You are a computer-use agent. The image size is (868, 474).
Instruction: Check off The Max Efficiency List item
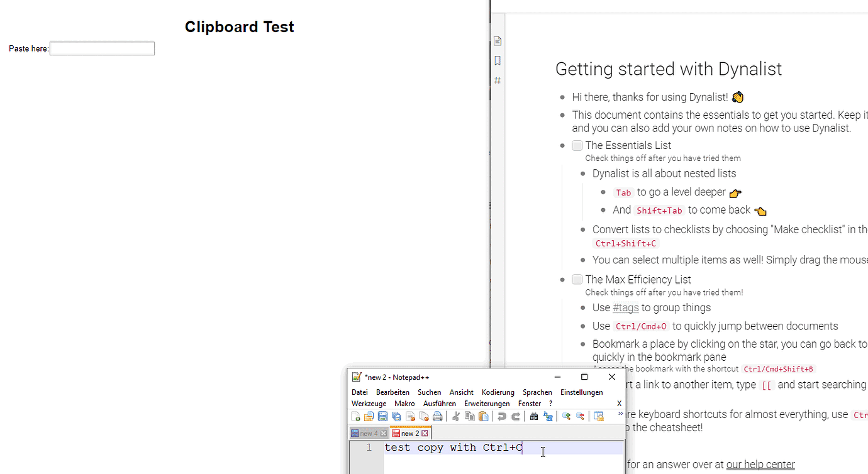tap(577, 279)
